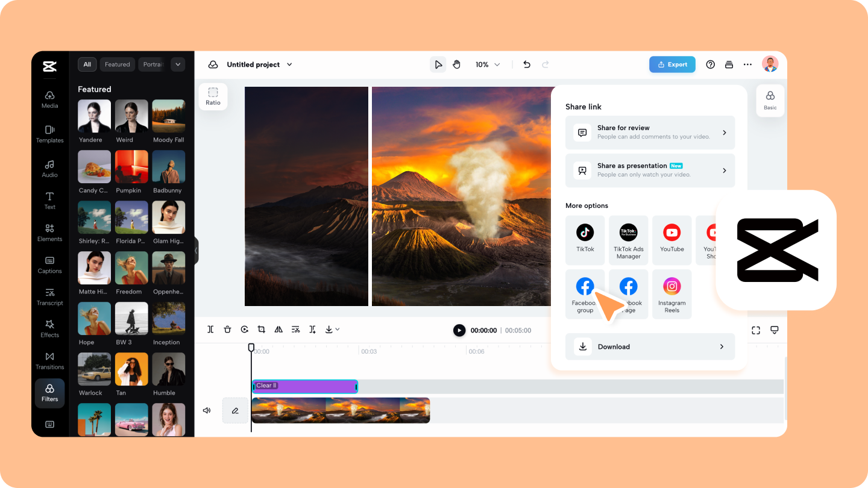Open the Download option in share panel
The height and width of the screenshot is (488, 868).
[650, 346]
